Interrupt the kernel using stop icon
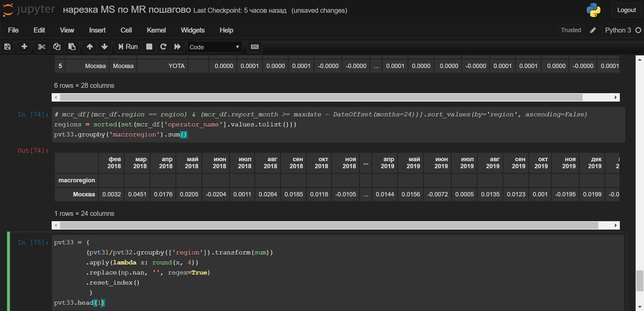644x311 pixels. pyautogui.click(x=149, y=47)
